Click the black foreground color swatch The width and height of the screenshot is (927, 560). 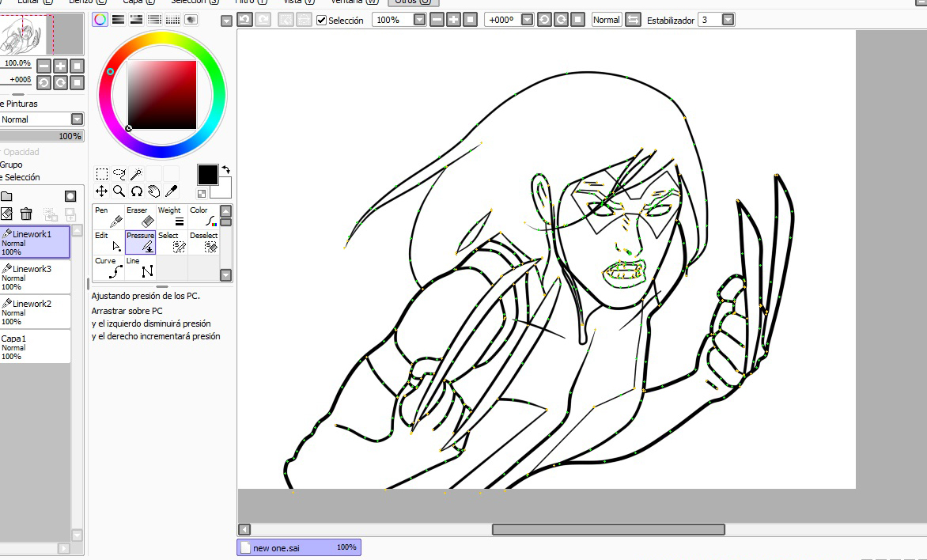point(207,175)
